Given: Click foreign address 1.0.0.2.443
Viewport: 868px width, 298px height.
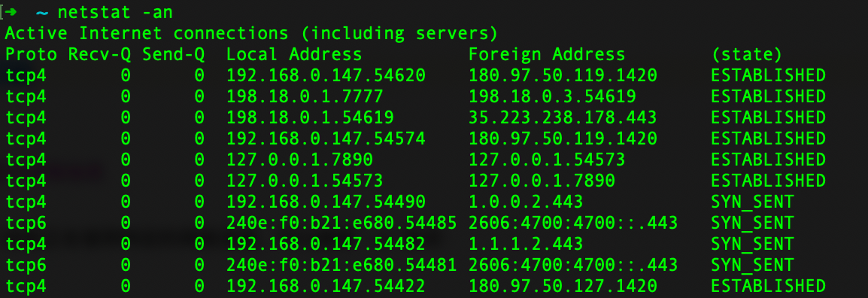Looking at the screenshot, I should click(x=526, y=202).
